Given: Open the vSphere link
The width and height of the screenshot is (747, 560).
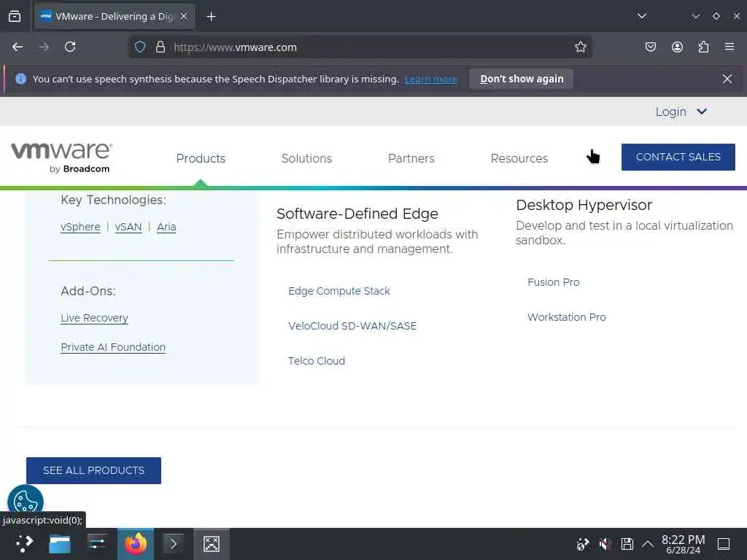Looking at the screenshot, I should point(80,227).
